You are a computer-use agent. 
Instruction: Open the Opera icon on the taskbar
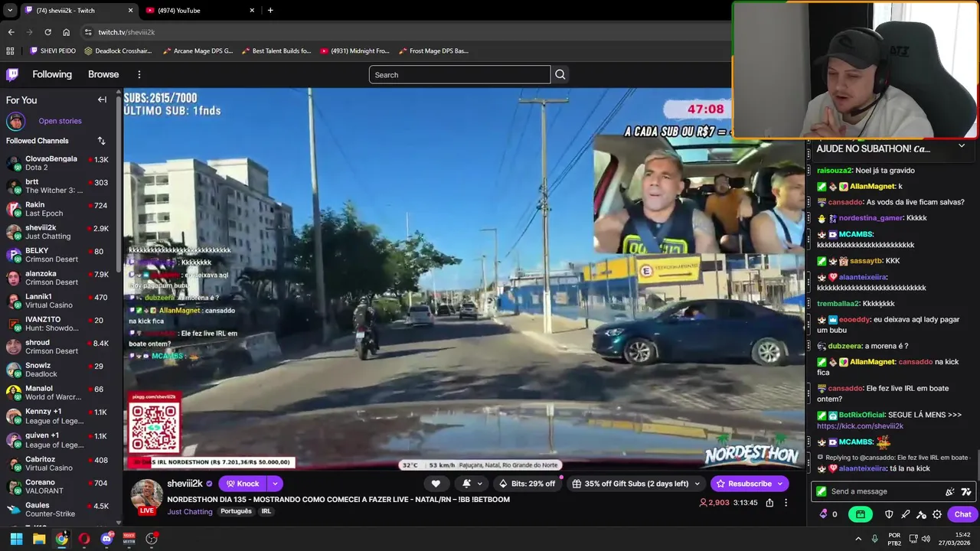pyautogui.click(x=84, y=539)
